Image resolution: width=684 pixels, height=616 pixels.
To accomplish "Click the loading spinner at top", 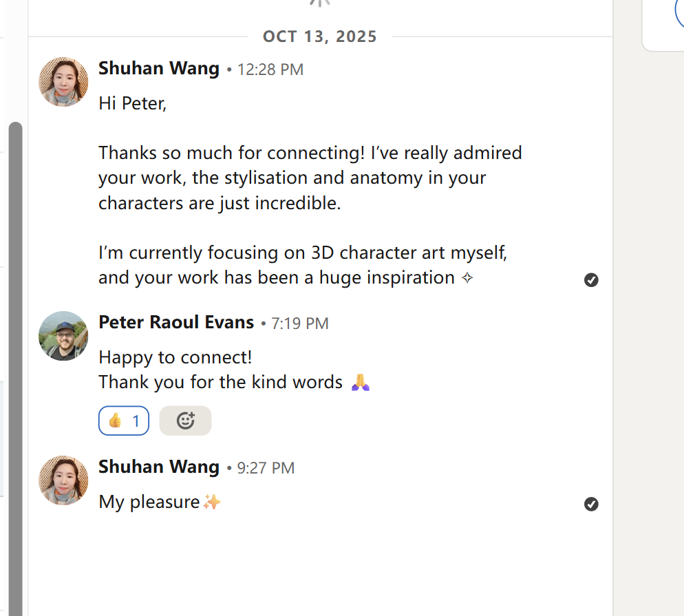I will point(320,3).
